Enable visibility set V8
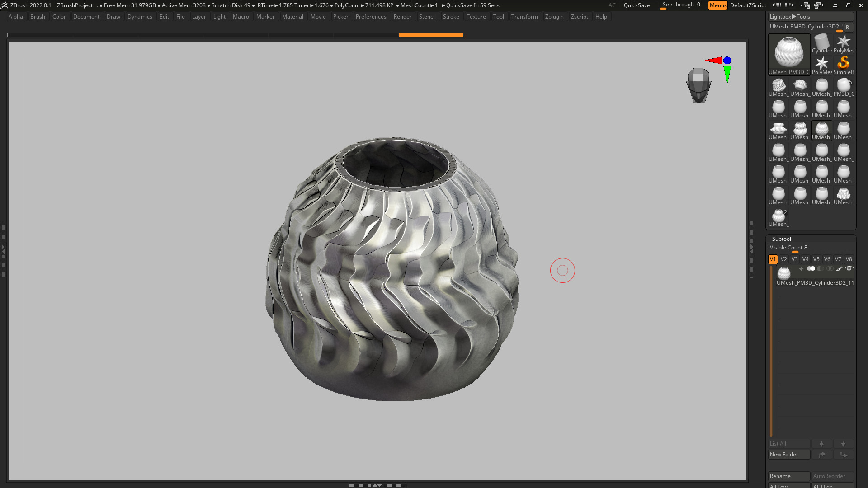Image resolution: width=868 pixels, height=488 pixels. [849, 259]
